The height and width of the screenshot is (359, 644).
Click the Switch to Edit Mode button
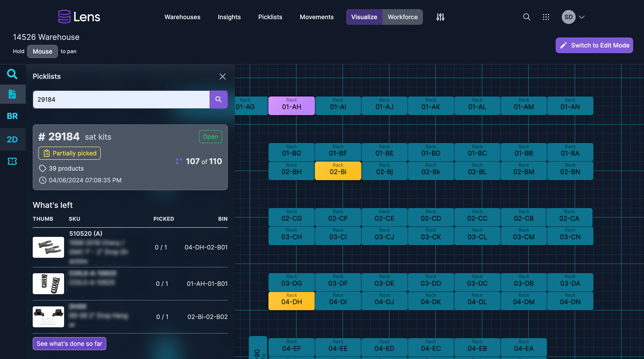(x=594, y=45)
